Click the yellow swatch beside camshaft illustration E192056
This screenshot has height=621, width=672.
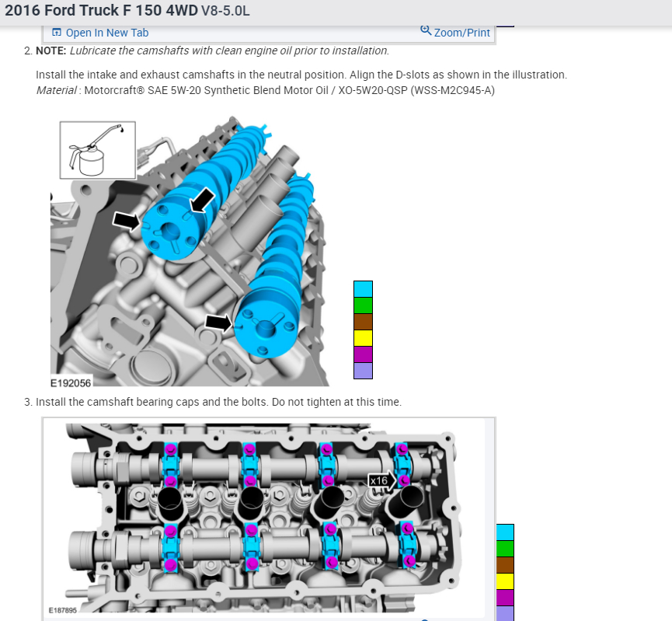(363, 338)
